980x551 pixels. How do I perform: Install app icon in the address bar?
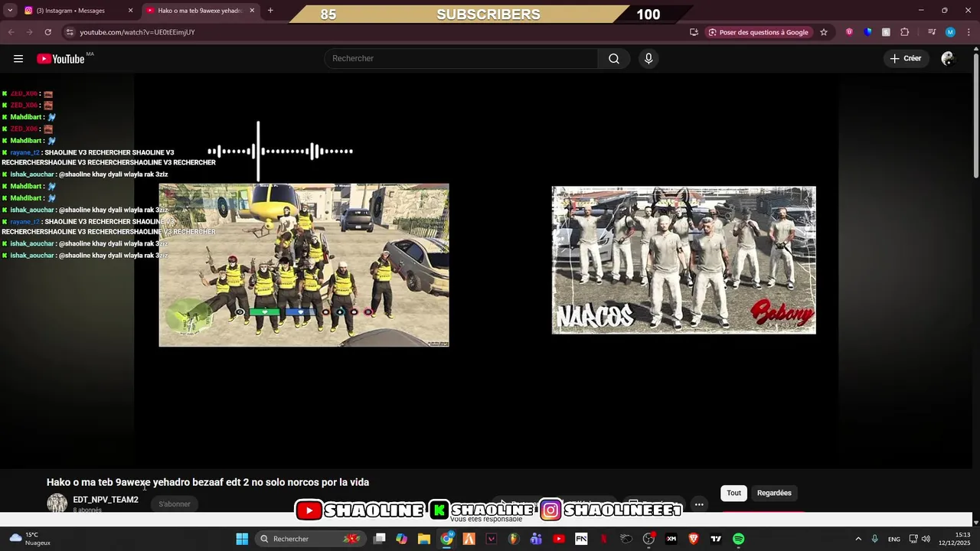694,32
